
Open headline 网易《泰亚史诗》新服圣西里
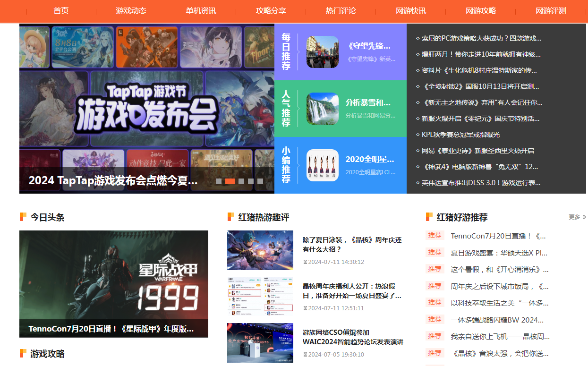click(x=477, y=151)
